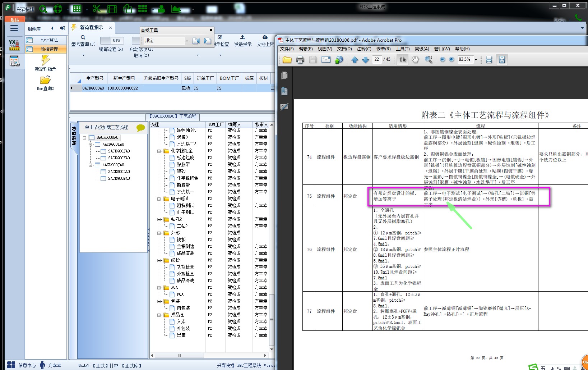Open Acrobat 注释(C) menu
The width and height of the screenshot is (588, 370).
coord(364,49)
